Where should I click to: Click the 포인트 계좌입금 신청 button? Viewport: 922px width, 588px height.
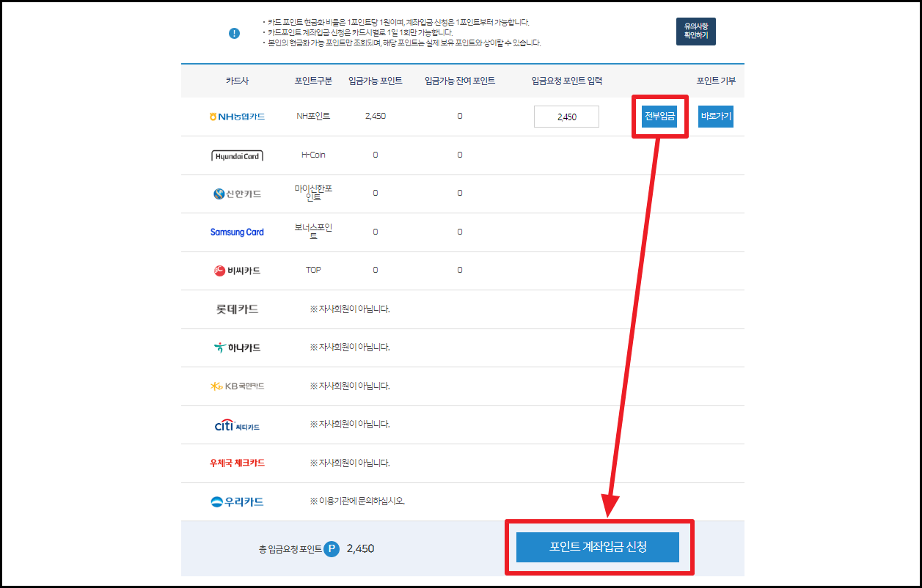tap(599, 547)
